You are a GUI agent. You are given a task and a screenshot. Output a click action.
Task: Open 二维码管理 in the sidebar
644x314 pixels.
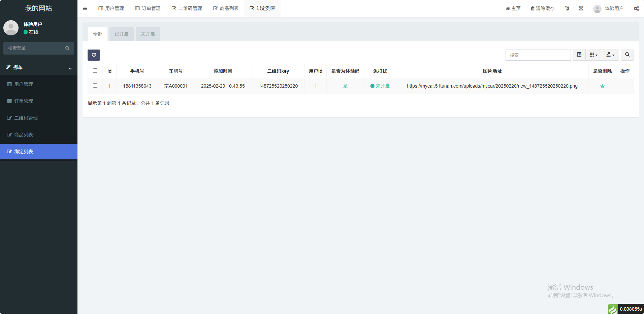pos(26,118)
